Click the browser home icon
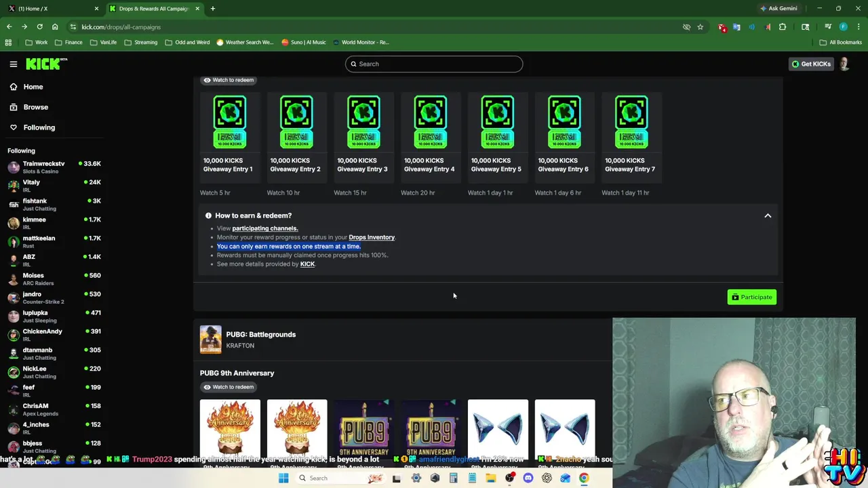The width and height of the screenshot is (868, 488). [x=55, y=27]
